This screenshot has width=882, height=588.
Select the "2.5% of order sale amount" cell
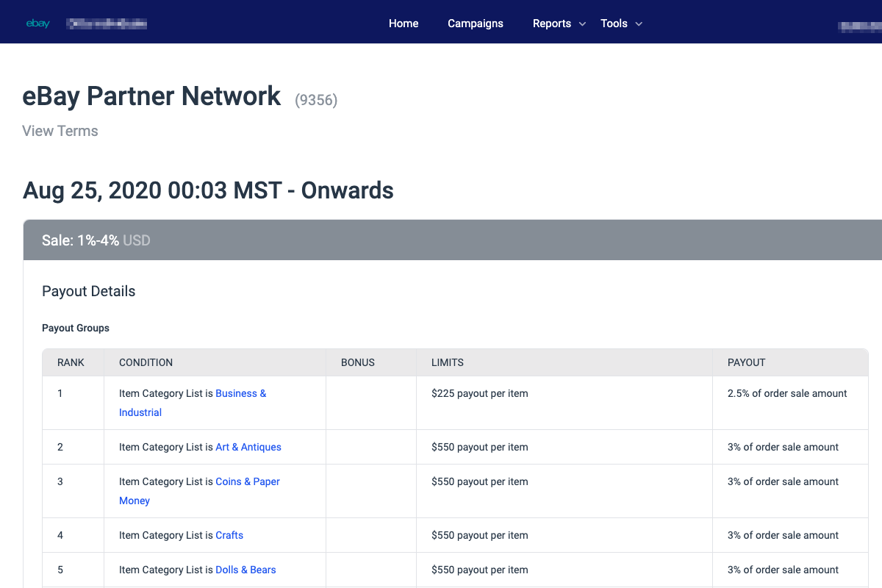coord(791,403)
